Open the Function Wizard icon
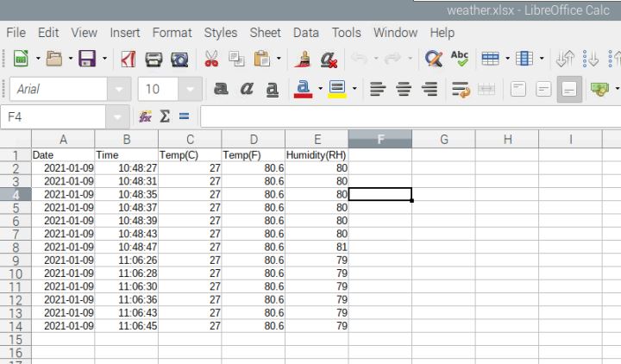The height and width of the screenshot is (364, 621). click(145, 116)
